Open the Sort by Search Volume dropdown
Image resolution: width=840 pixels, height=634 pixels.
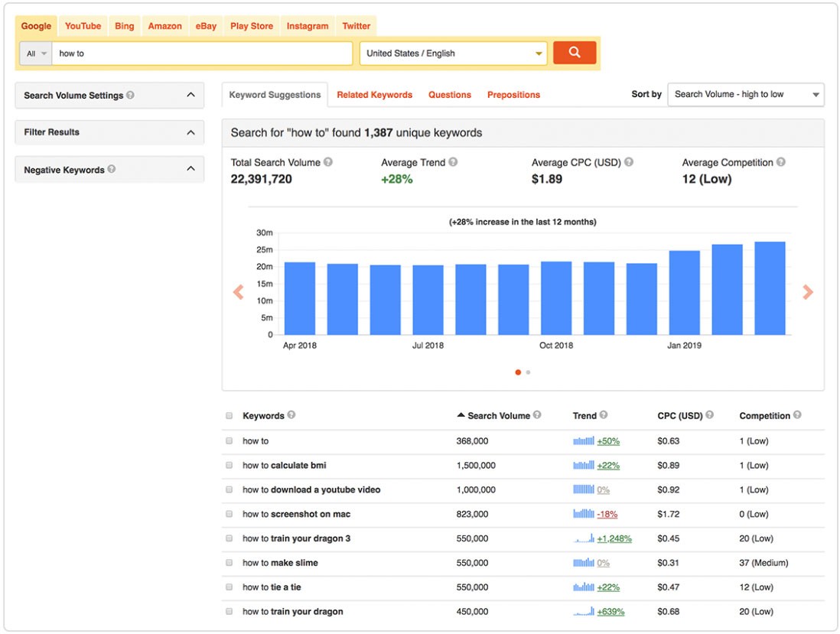click(x=745, y=95)
